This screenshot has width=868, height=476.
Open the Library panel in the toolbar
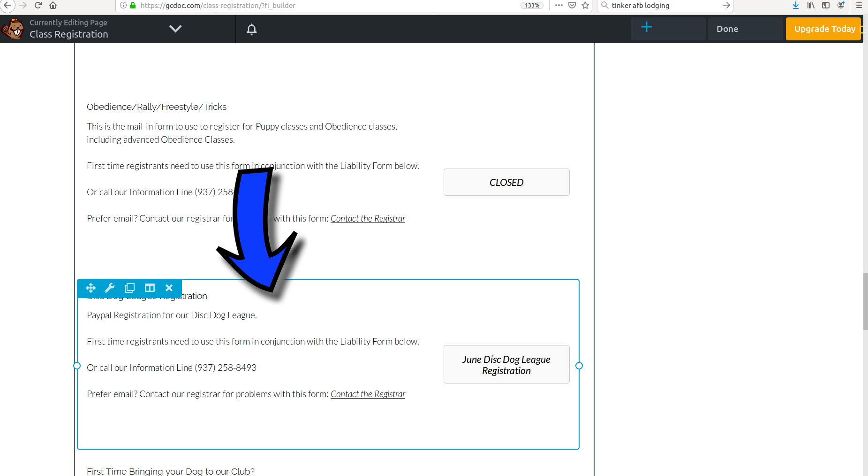(x=810, y=5)
